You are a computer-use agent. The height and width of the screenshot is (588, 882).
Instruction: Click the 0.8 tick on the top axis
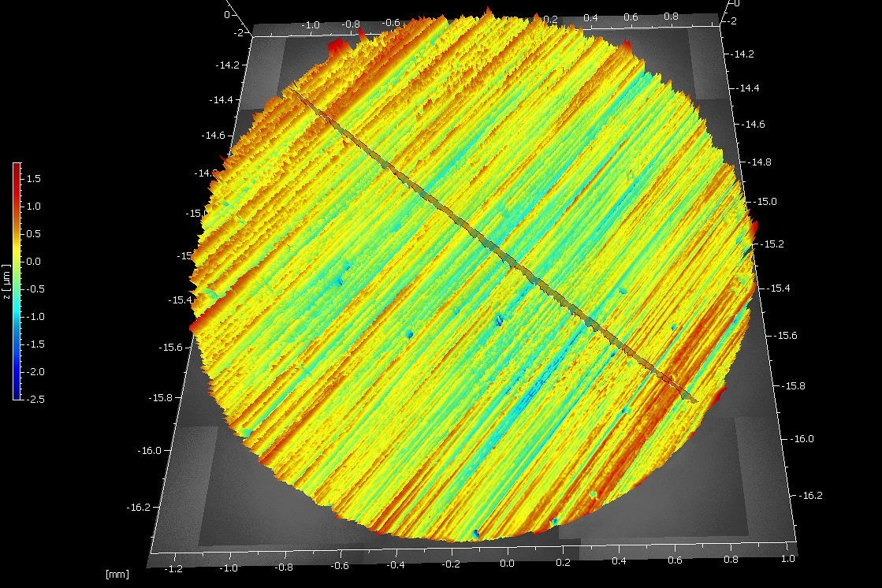pyautogui.click(x=672, y=15)
